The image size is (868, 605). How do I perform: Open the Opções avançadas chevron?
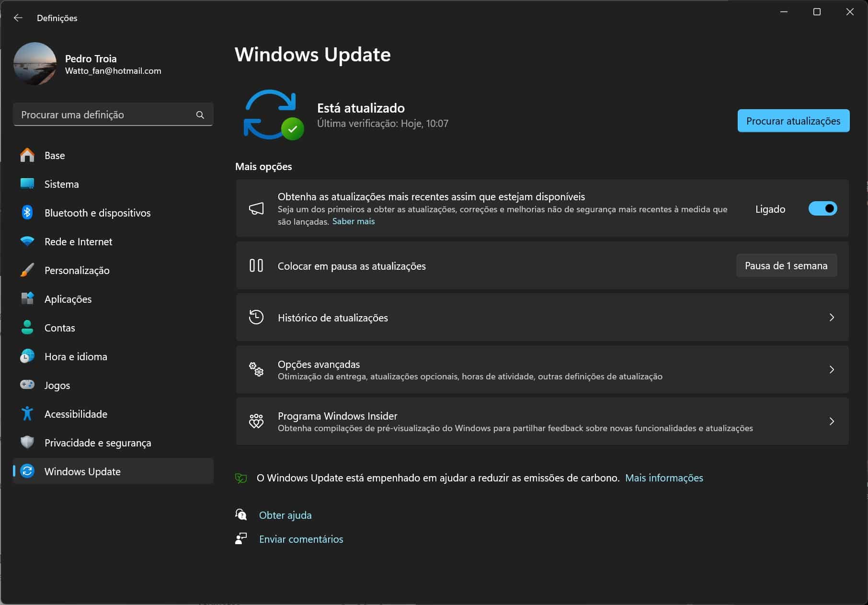pos(832,369)
